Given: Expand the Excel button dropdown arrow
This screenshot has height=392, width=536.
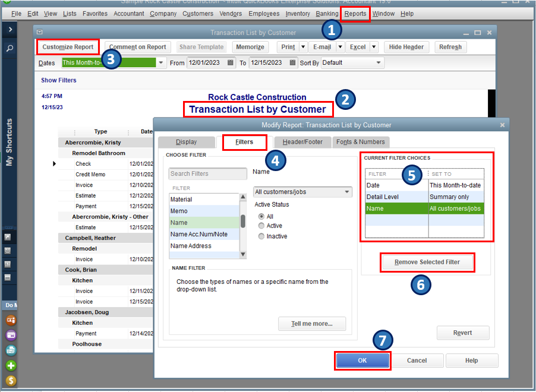Looking at the screenshot, I should [374, 47].
